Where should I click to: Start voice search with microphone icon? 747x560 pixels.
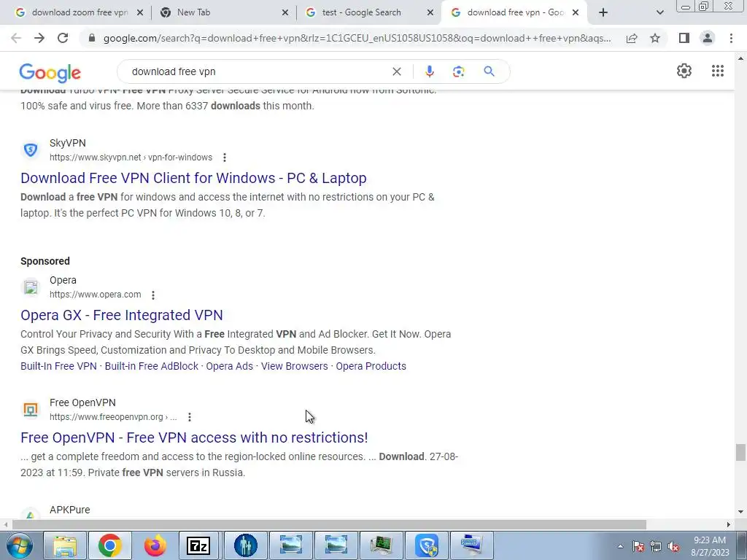click(x=429, y=71)
